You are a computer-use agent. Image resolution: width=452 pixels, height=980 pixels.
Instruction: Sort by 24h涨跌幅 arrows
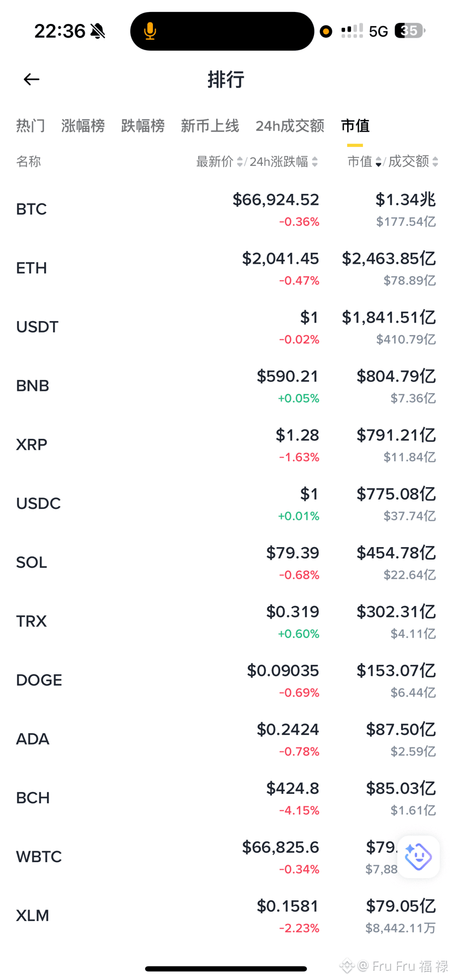tap(314, 162)
